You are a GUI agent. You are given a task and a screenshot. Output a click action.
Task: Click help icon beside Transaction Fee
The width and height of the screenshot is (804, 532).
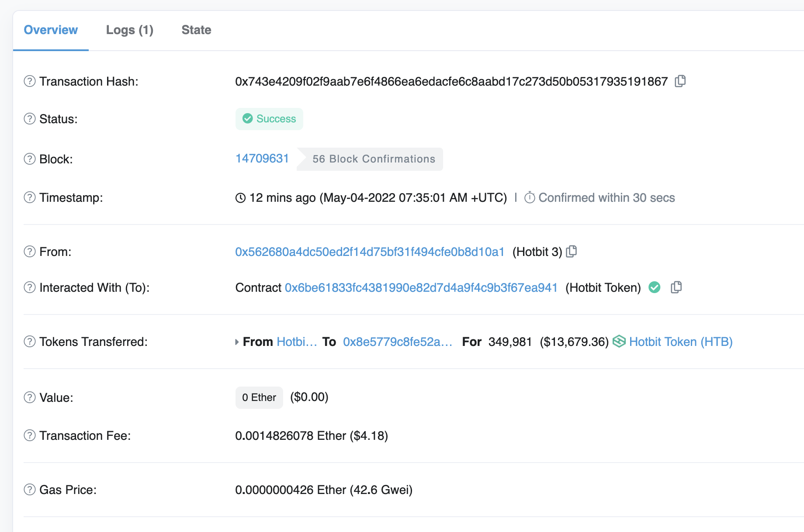[30, 435]
